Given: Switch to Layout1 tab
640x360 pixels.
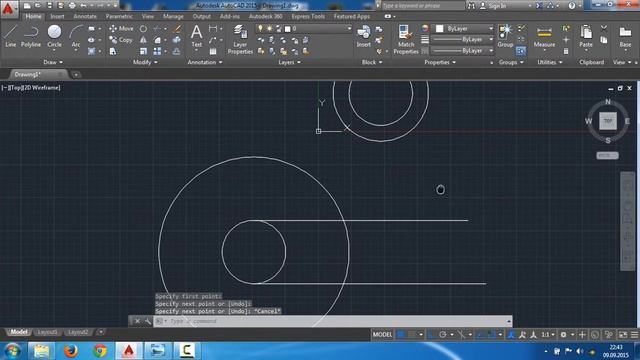Looking at the screenshot, I should pyautogui.click(x=47, y=332).
